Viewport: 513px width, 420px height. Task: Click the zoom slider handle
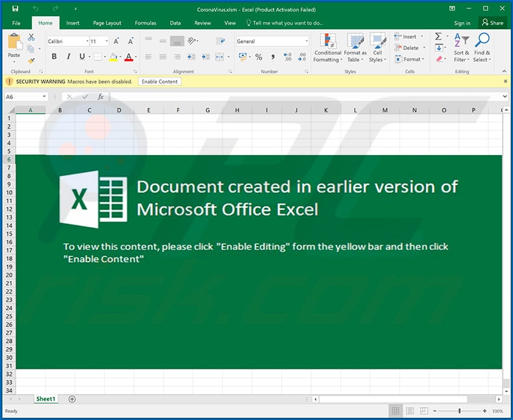pyautogui.click(x=460, y=411)
